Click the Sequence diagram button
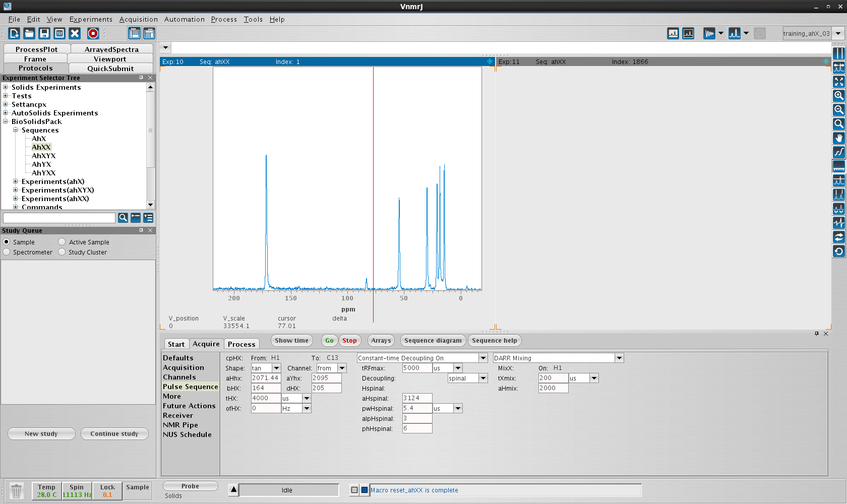This screenshot has height=504, width=847. 433,341
